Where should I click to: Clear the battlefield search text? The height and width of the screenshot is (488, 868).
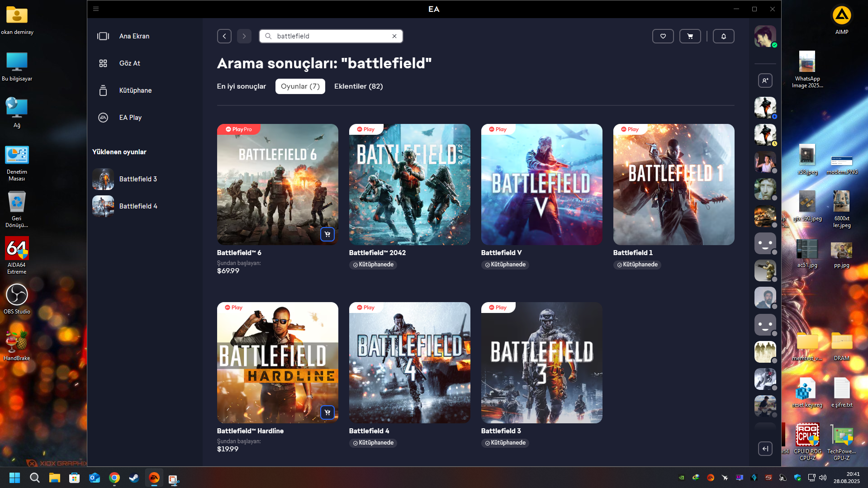point(394,36)
